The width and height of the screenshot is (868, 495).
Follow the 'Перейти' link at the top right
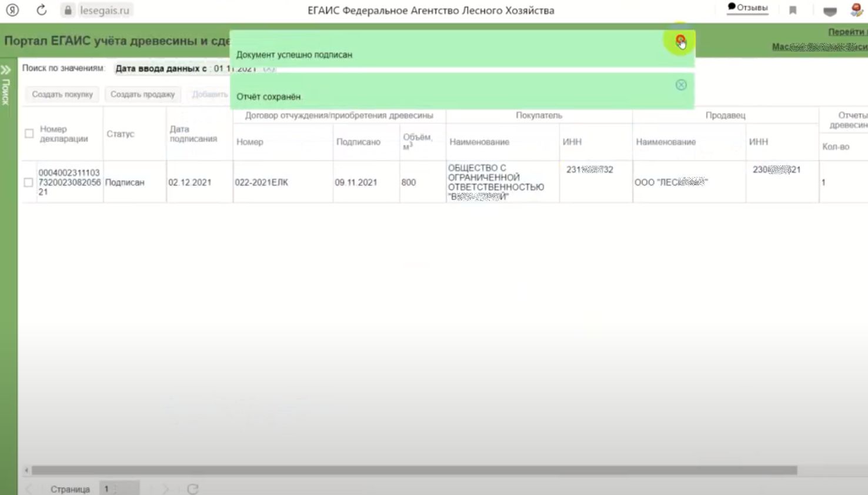point(847,32)
